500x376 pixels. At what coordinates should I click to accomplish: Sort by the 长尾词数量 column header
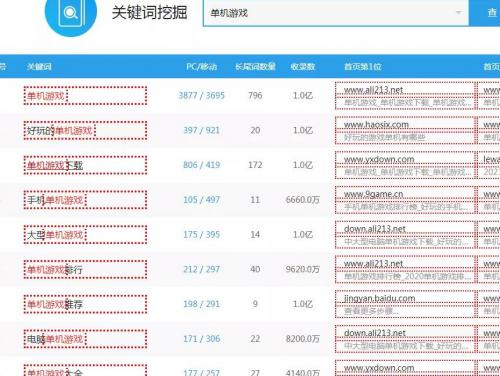(x=255, y=67)
